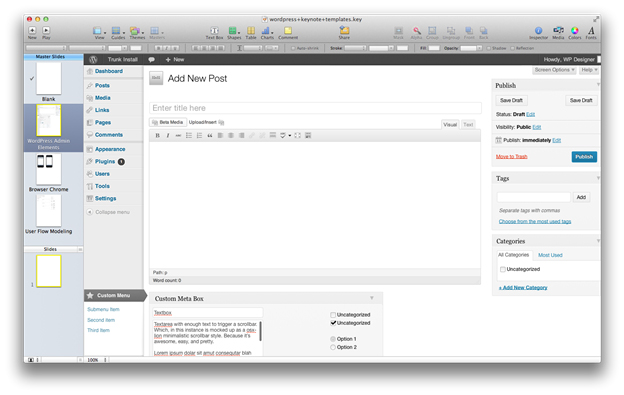Click the comments bubble in admin bar
Viewport: 624px width, 395px height.
[x=151, y=59]
